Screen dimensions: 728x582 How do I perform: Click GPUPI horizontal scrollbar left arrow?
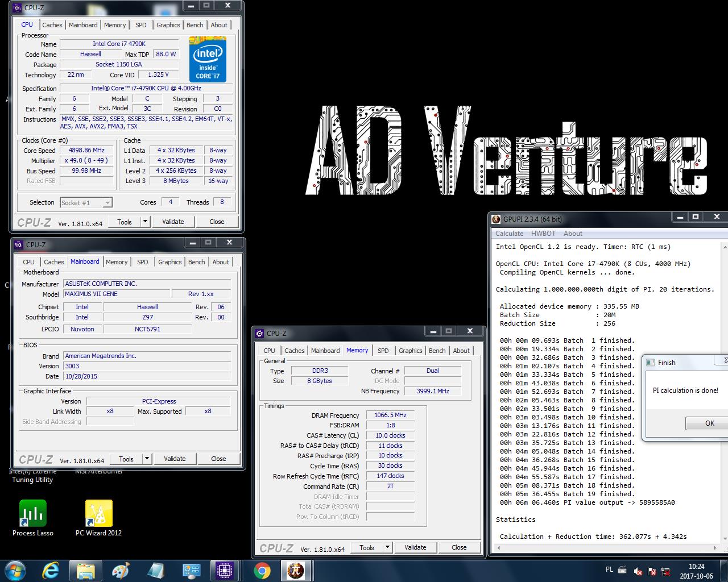[498, 549]
